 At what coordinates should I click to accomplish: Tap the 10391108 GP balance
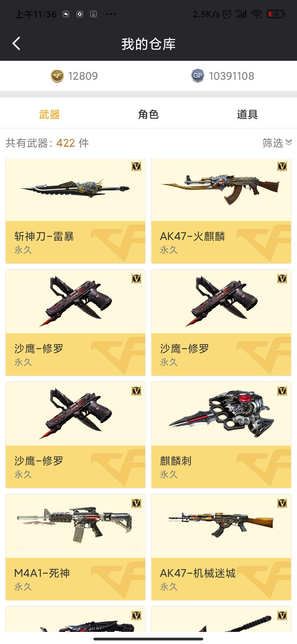point(232,76)
